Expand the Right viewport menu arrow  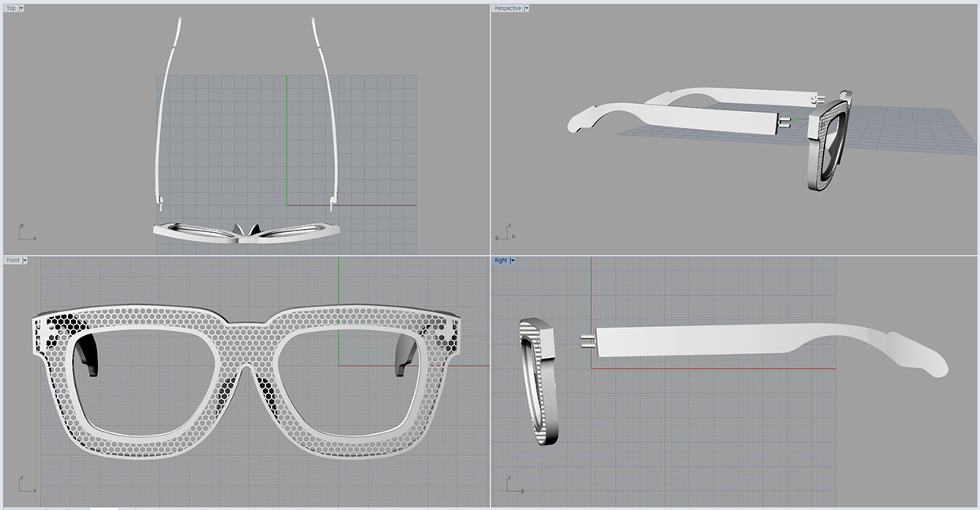click(x=512, y=261)
